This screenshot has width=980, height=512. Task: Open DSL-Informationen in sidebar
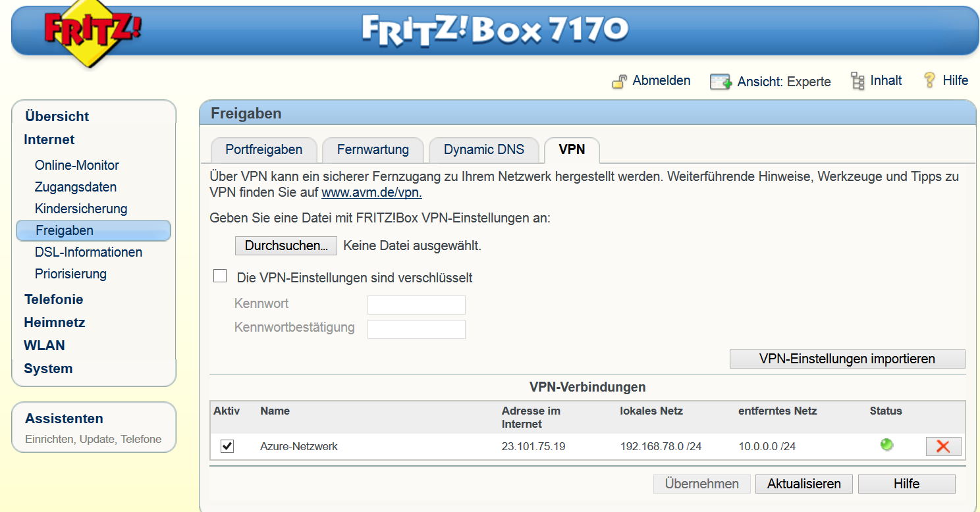click(88, 252)
